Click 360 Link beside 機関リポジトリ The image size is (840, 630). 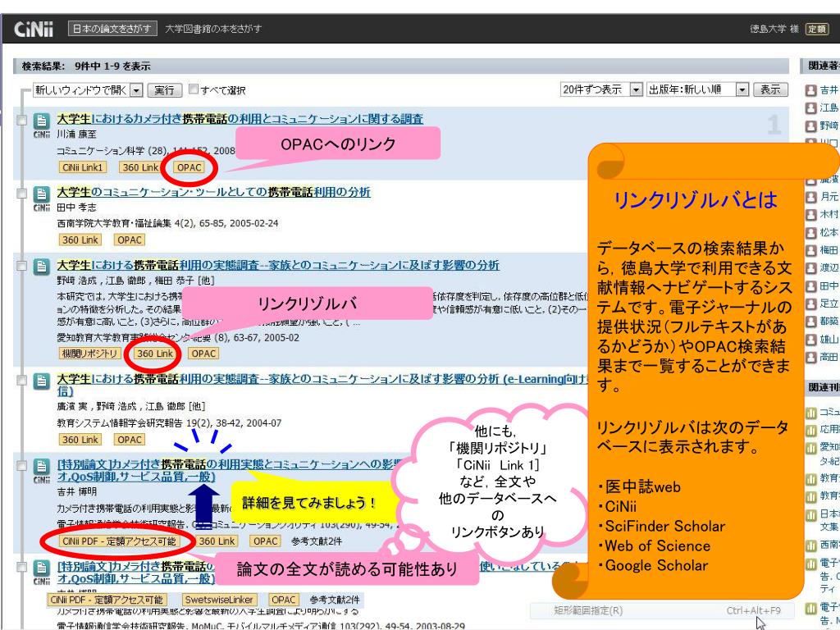coord(155,354)
